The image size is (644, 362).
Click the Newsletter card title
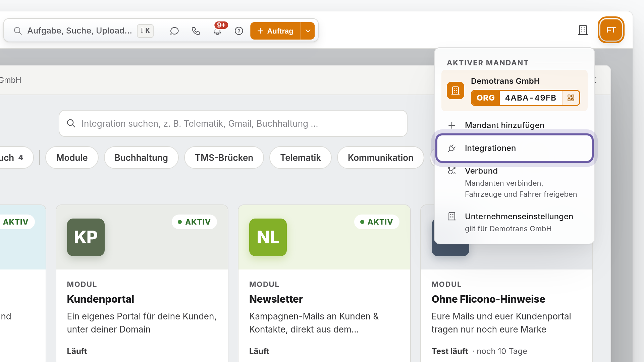pyautogui.click(x=276, y=299)
